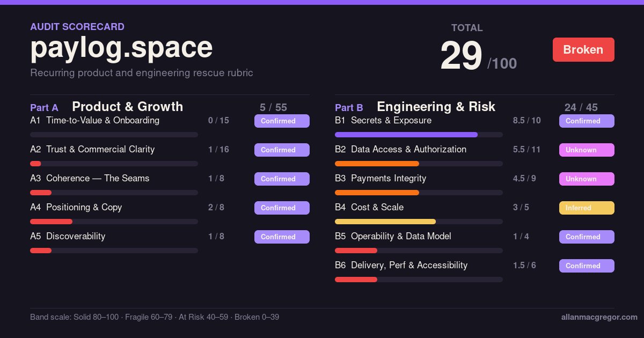Image resolution: width=644 pixels, height=338 pixels.
Task: Click the 2 / 8 score
Action: click(x=216, y=208)
